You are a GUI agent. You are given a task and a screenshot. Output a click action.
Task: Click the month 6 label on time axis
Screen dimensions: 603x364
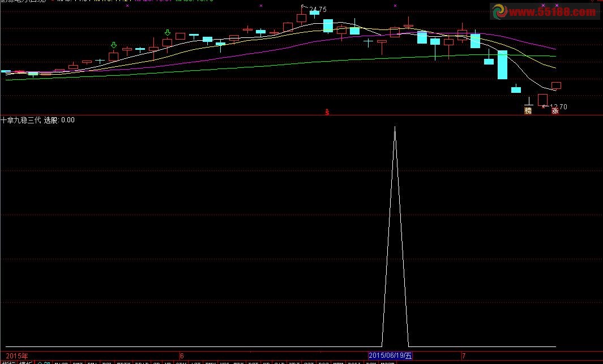182,356
